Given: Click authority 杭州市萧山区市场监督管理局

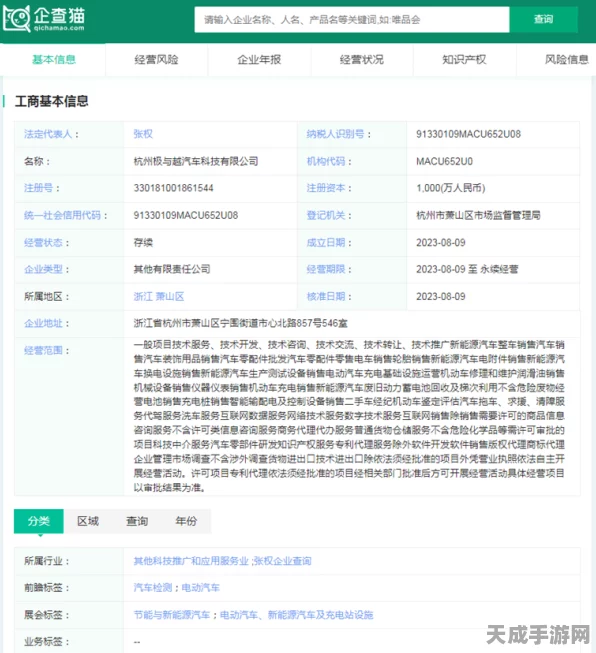Looking at the screenshot, I should (478, 215).
